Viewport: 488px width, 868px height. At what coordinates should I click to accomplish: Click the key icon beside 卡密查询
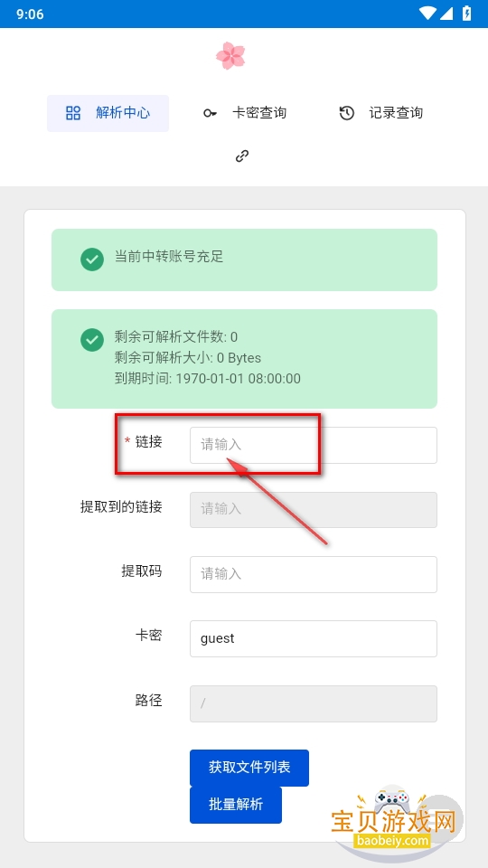[210, 113]
